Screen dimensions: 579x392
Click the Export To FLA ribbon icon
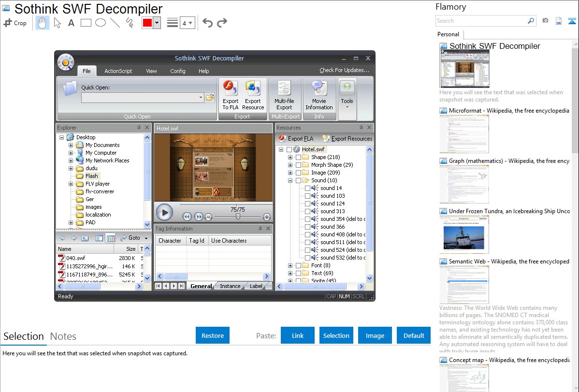pyautogui.click(x=231, y=95)
